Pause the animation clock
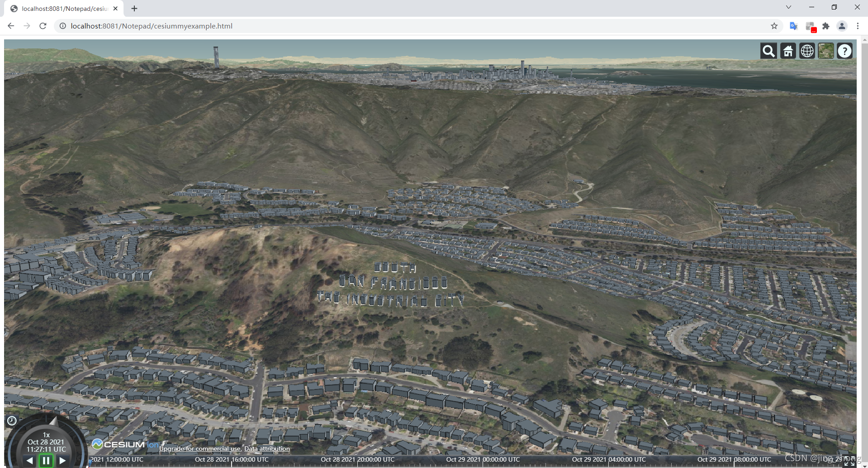 [46, 461]
